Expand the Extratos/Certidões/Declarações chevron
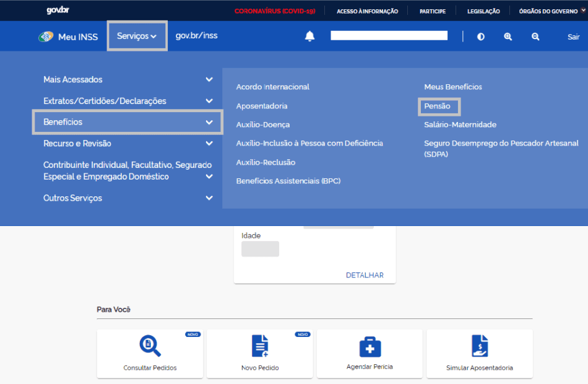 (x=209, y=101)
